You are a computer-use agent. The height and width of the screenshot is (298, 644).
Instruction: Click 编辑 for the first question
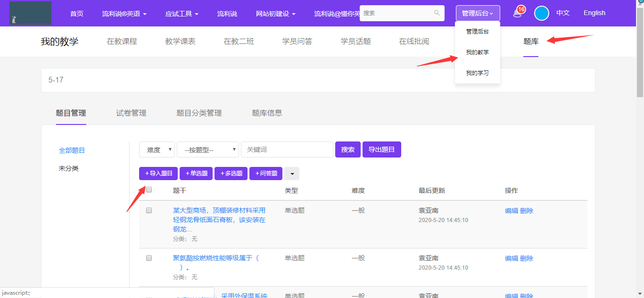point(511,211)
